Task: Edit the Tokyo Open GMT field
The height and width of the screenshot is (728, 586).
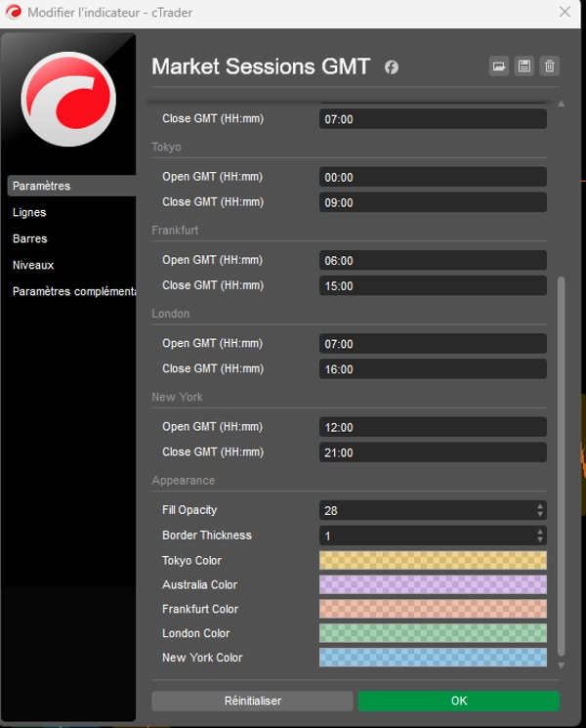Action: point(433,177)
